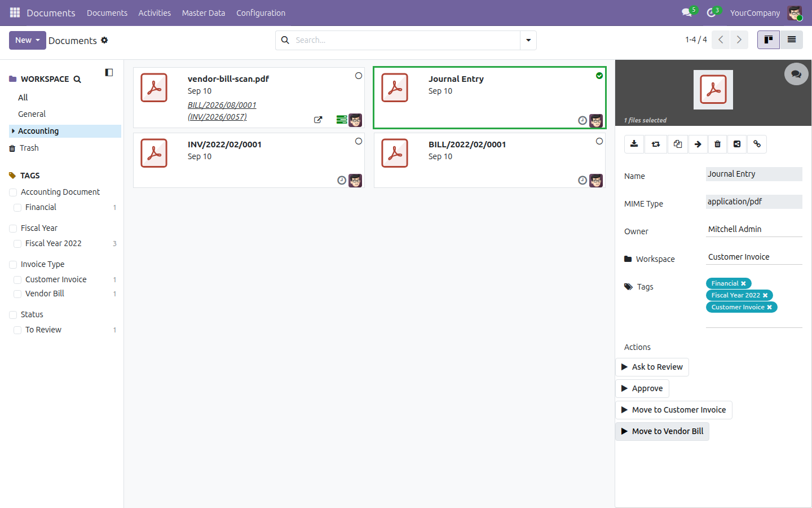Click the Approve action button
Screen dimensions: 812x508
(642, 388)
